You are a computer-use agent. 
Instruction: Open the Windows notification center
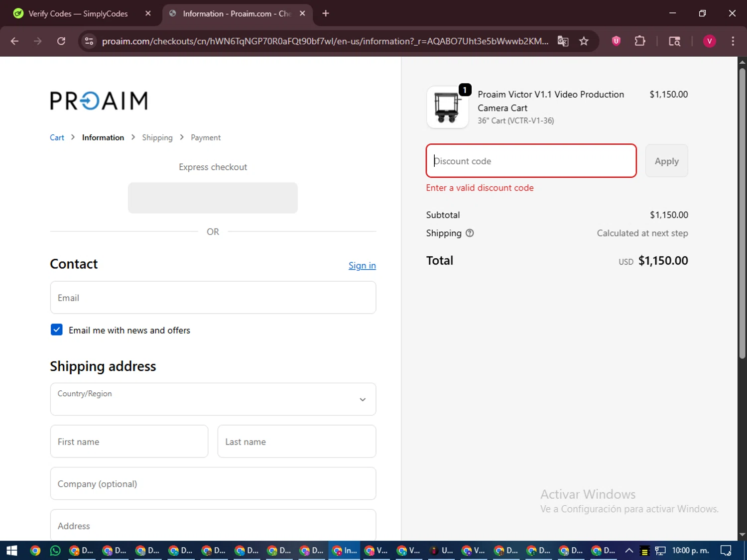[x=726, y=551]
